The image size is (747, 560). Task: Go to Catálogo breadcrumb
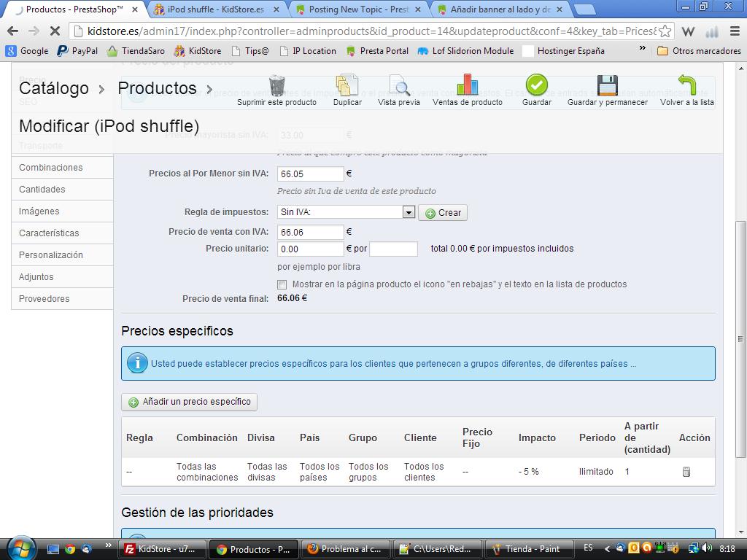click(x=54, y=88)
